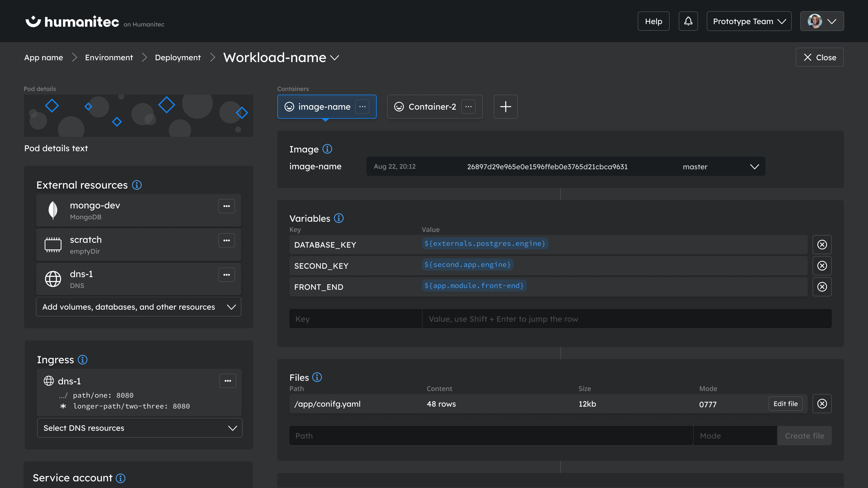Open the Help page
Viewport: 868px width, 488px height.
[653, 21]
